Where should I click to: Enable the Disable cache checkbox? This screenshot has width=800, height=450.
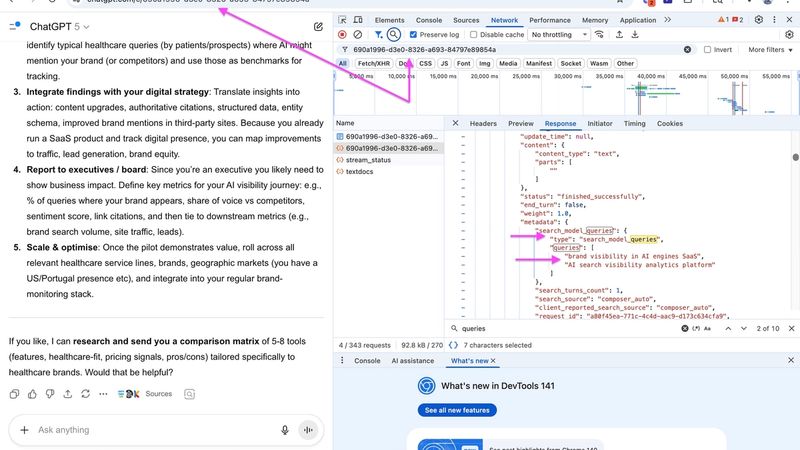[473, 35]
